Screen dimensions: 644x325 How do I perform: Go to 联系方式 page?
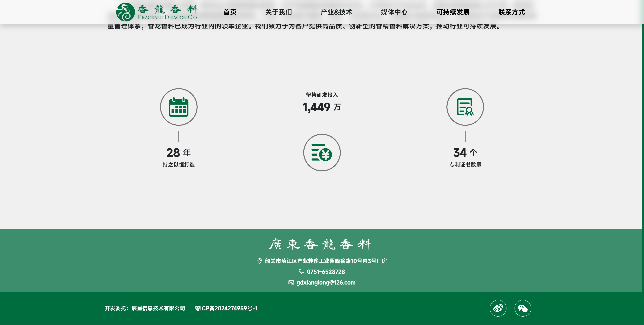[511, 12]
